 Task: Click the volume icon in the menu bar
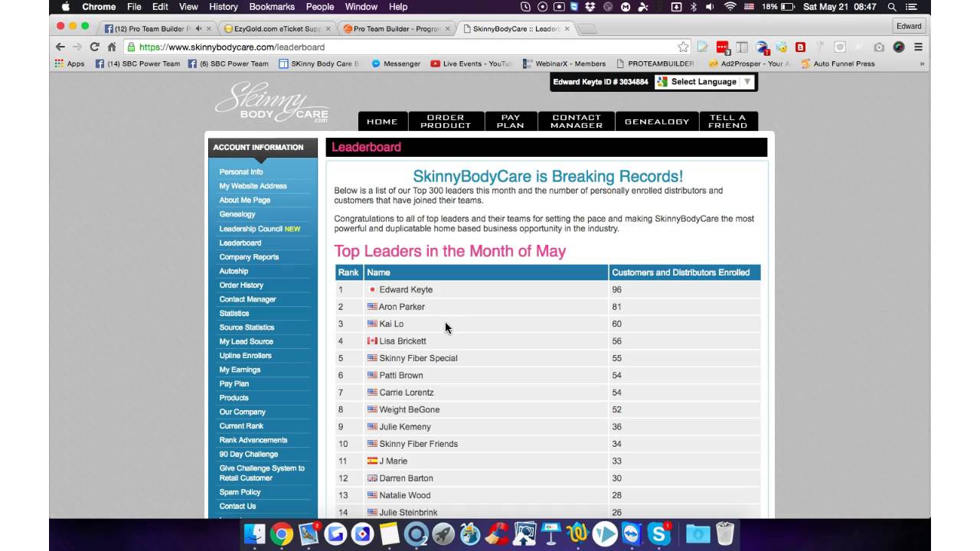(x=710, y=7)
